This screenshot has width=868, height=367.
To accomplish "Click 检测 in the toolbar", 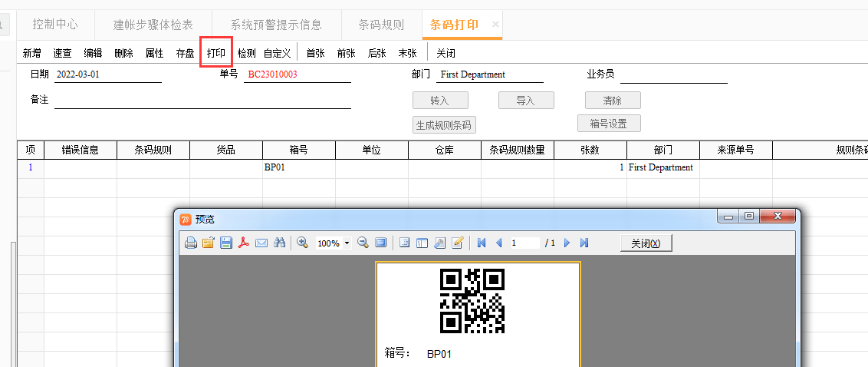I will (246, 53).
